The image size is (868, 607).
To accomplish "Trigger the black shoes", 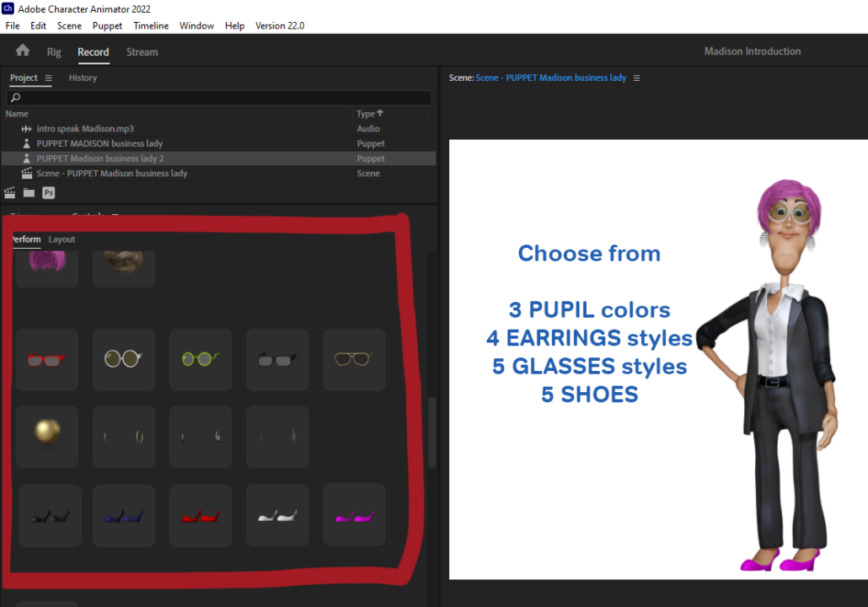I will pyautogui.click(x=50, y=516).
